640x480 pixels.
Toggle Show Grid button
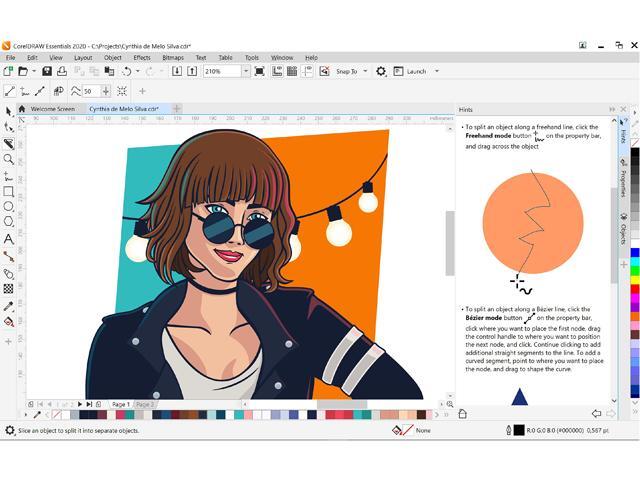click(x=292, y=71)
